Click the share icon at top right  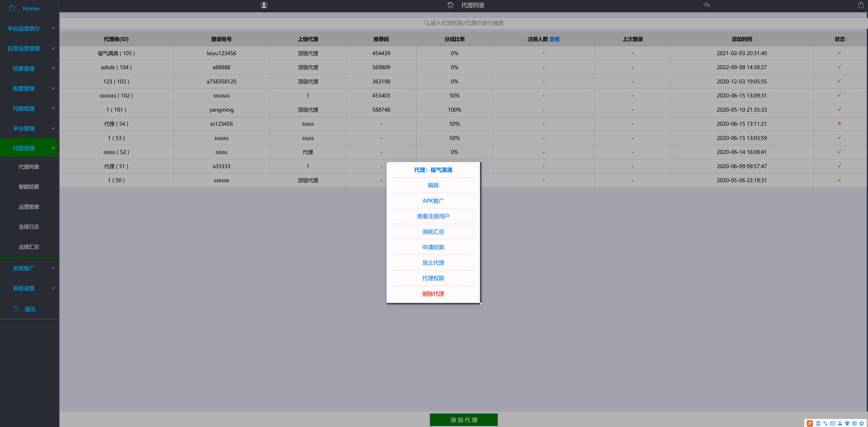tap(860, 5)
